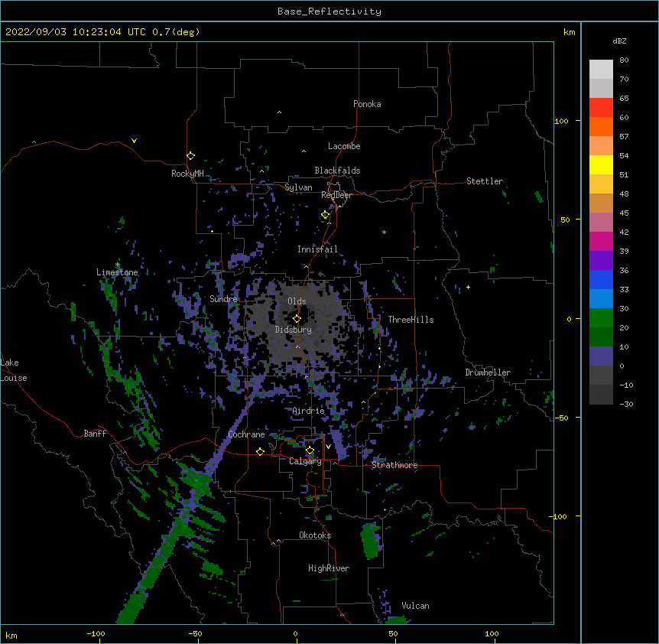
Task: Click the dBZ legend heading
Action: (619, 41)
